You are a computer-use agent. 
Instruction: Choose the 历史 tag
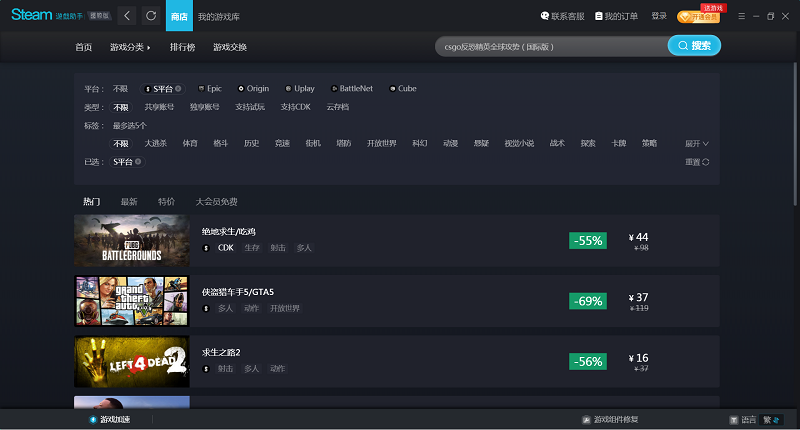[x=252, y=144]
